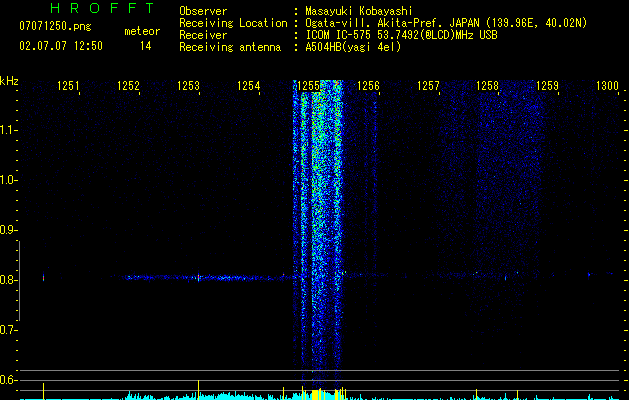Click the Receiving antenna label

(x=230, y=47)
